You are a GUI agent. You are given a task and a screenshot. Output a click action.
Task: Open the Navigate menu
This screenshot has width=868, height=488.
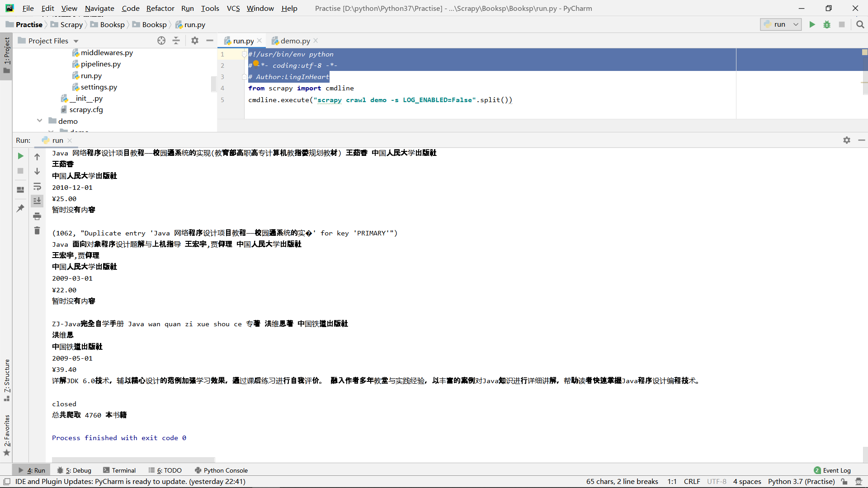[x=99, y=8]
